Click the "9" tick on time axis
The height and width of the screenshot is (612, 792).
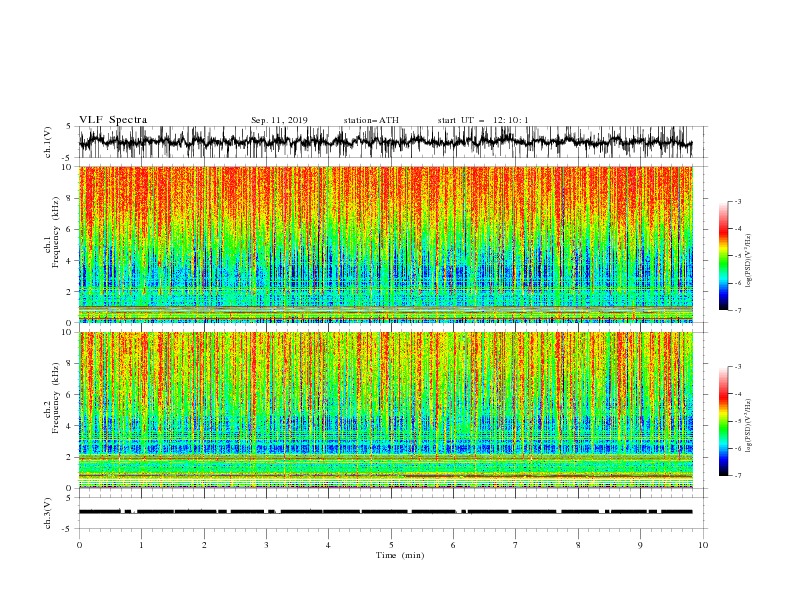coord(640,545)
